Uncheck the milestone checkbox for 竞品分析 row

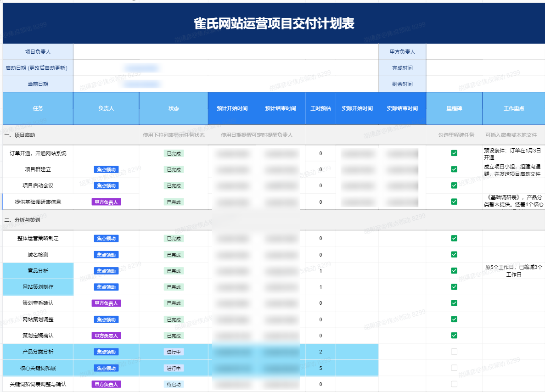(454, 271)
